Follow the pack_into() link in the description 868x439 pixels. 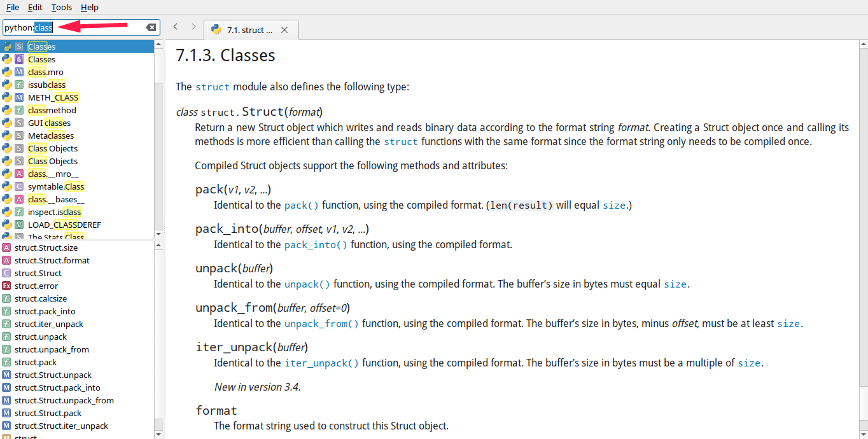tap(316, 244)
